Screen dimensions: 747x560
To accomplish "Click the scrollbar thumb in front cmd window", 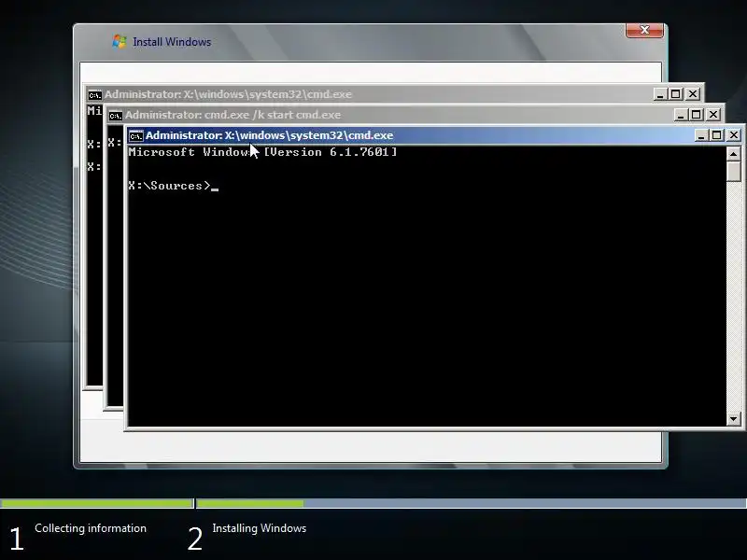I will 733,172.
